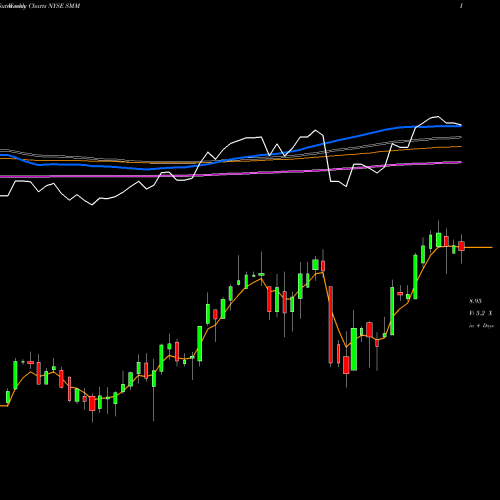This screenshot has height=500, width=500.
Task: Click the 'in 4 Days' label
Action: pos(481,326)
